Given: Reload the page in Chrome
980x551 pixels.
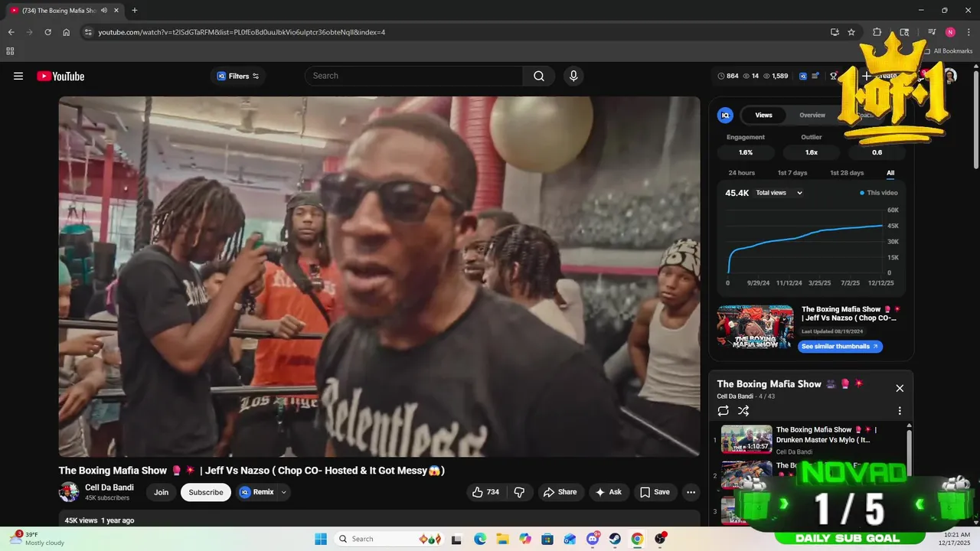Looking at the screenshot, I should point(47,32).
